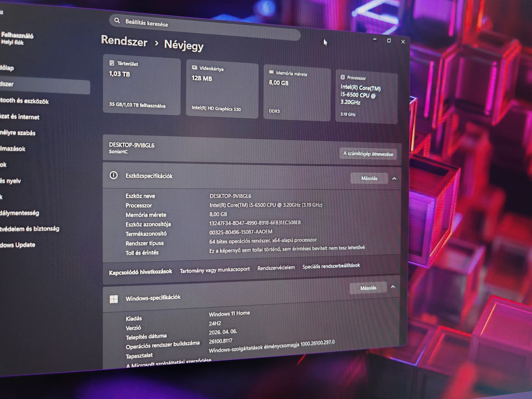Click the Eszköz azonosítója label

tap(148, 224)
